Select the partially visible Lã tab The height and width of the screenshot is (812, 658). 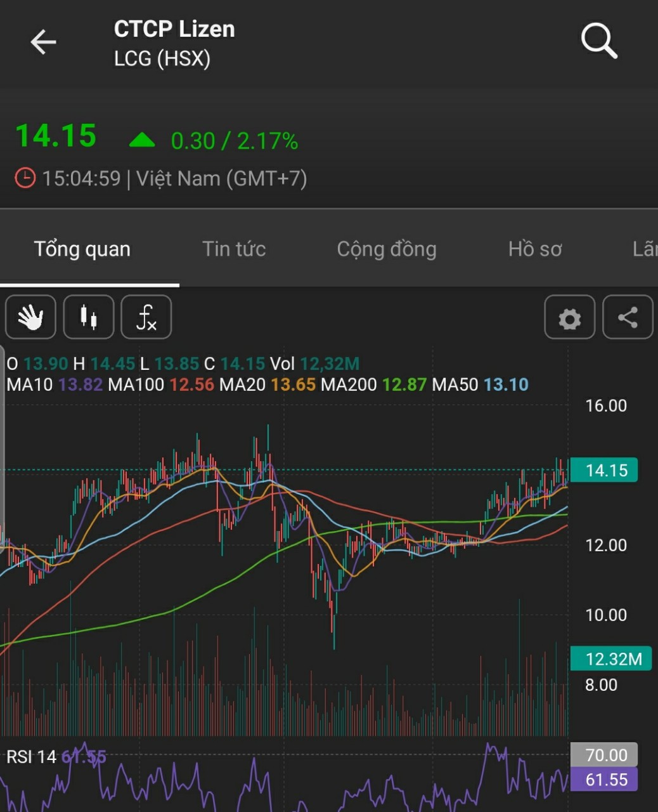coord(644,249)
